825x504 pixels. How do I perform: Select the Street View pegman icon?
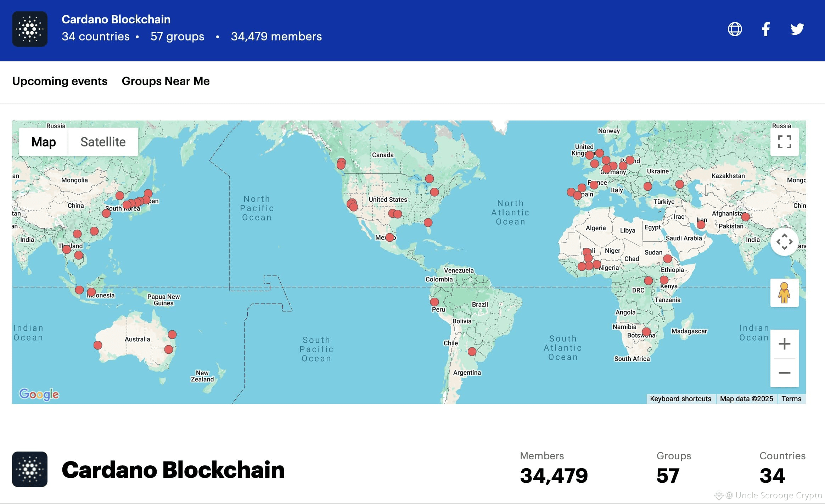coord(784,293)
